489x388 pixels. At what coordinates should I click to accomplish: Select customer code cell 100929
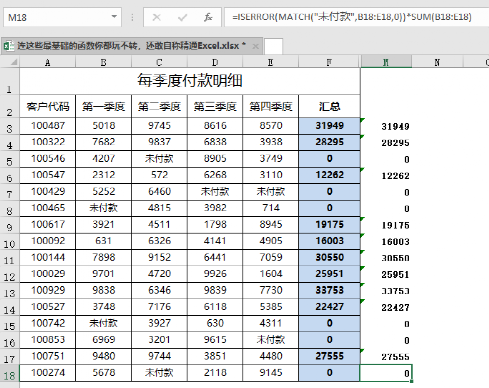48,290
